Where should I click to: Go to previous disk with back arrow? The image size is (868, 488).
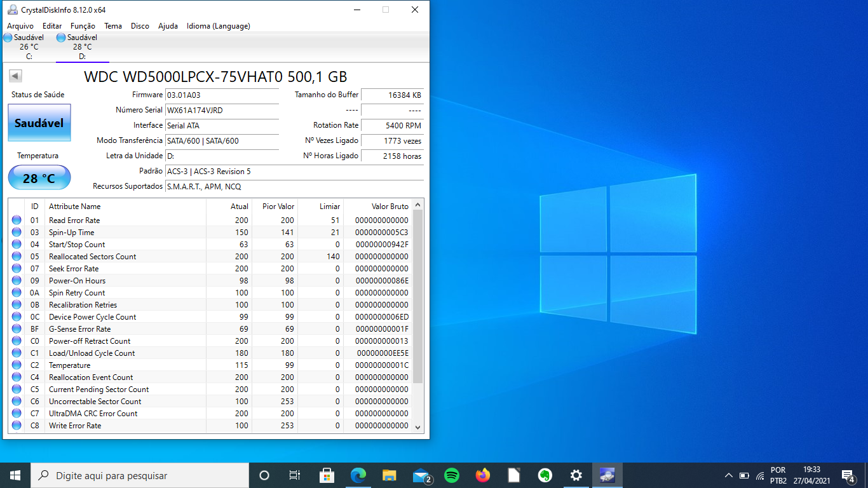[x=16, y=76]
